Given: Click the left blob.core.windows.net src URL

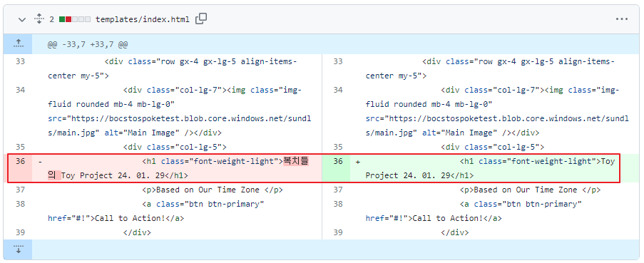Looking at the screenshot, I should coord(179,118).
